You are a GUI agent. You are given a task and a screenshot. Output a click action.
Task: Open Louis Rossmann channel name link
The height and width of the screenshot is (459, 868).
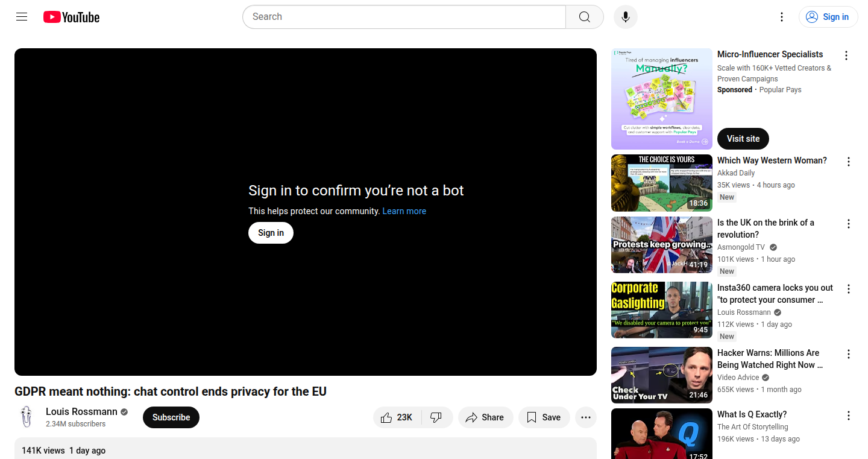(81, 411)
